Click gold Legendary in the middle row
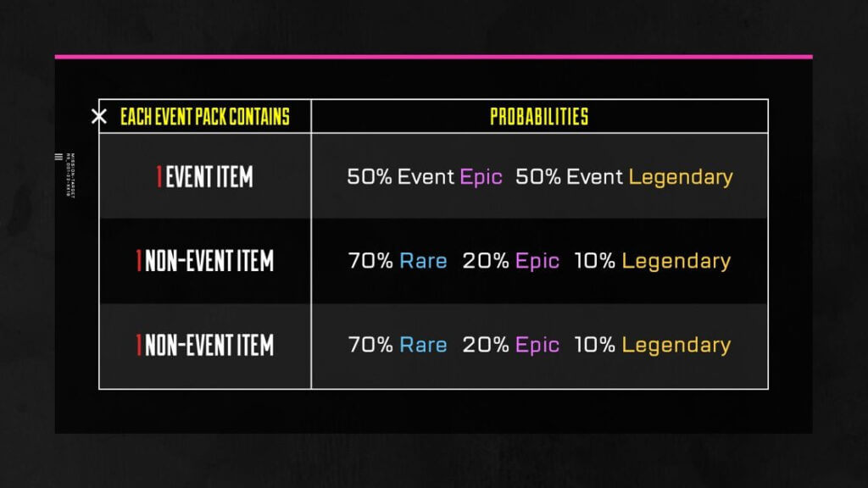 coord(676,261)
